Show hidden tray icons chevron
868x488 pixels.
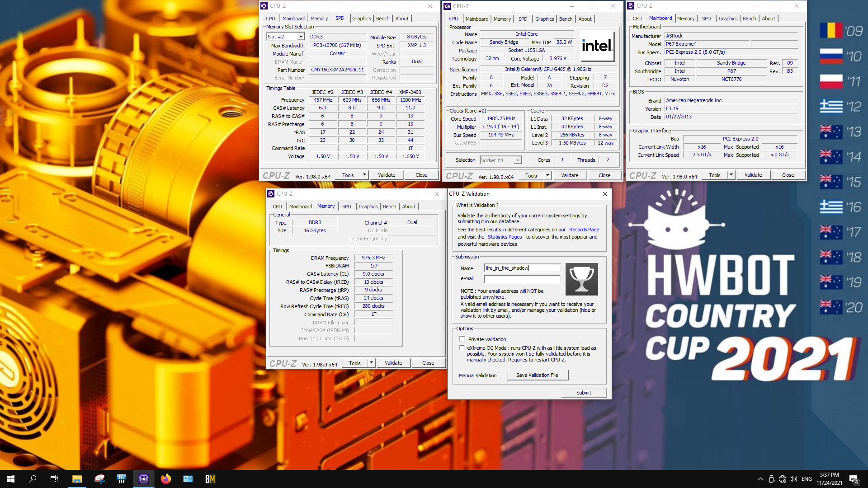(x=760, y=479)
